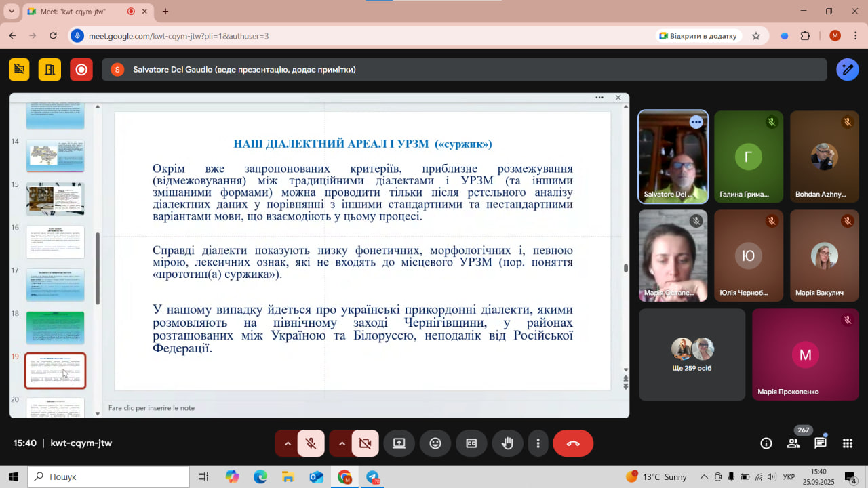Viewport: 868px width, 488px height.
Task: Click the share screen button
Action: [x=399, y=443]
